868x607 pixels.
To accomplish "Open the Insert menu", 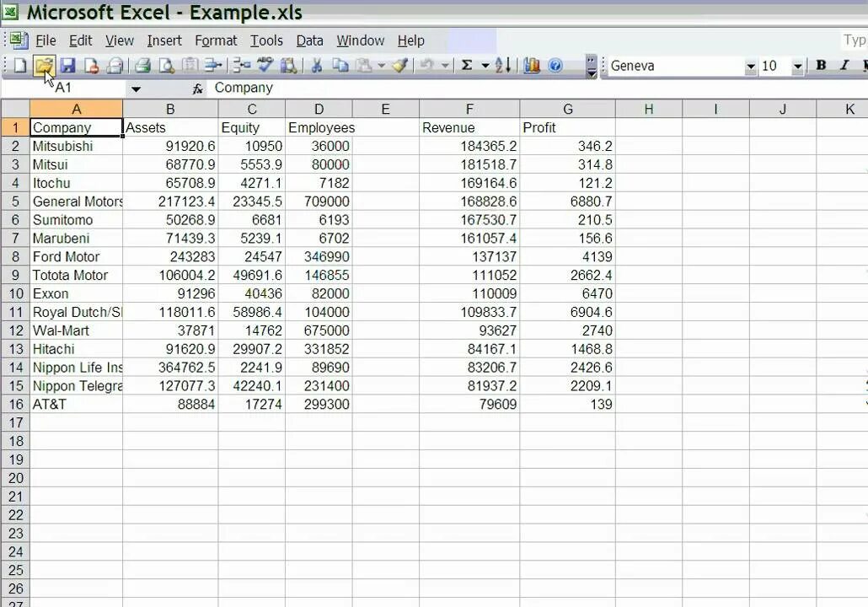I will [164, 40].
